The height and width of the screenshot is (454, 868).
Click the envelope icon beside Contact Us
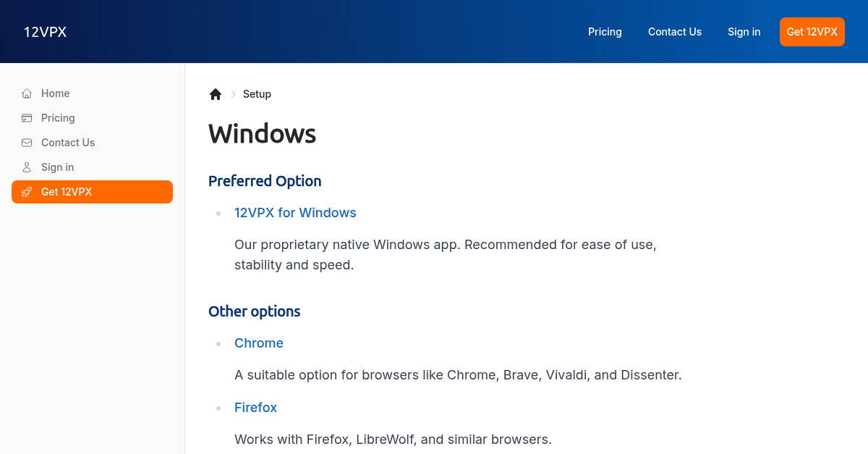point(26,143)
